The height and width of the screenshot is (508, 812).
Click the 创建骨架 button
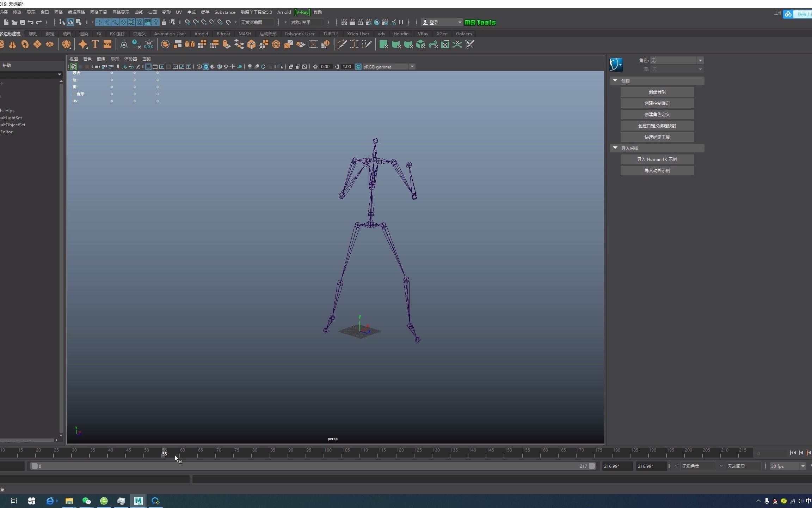click(657, 92)
